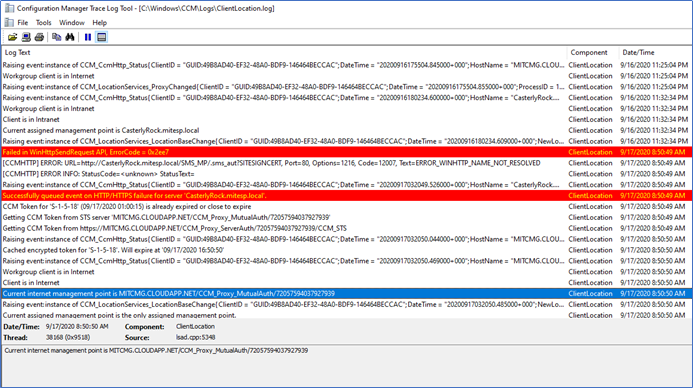
Task: Click the Log Text column header
Action: [x=284, y=52]
